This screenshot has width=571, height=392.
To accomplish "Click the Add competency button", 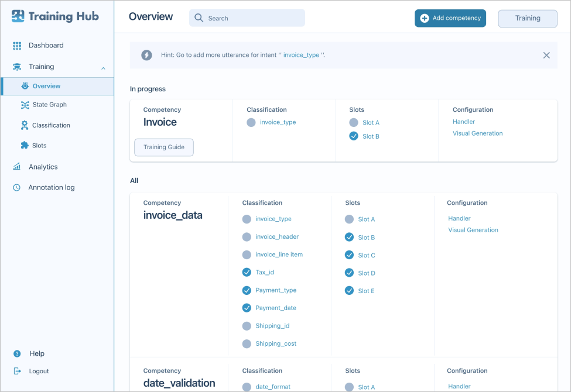I will (450, 18).
